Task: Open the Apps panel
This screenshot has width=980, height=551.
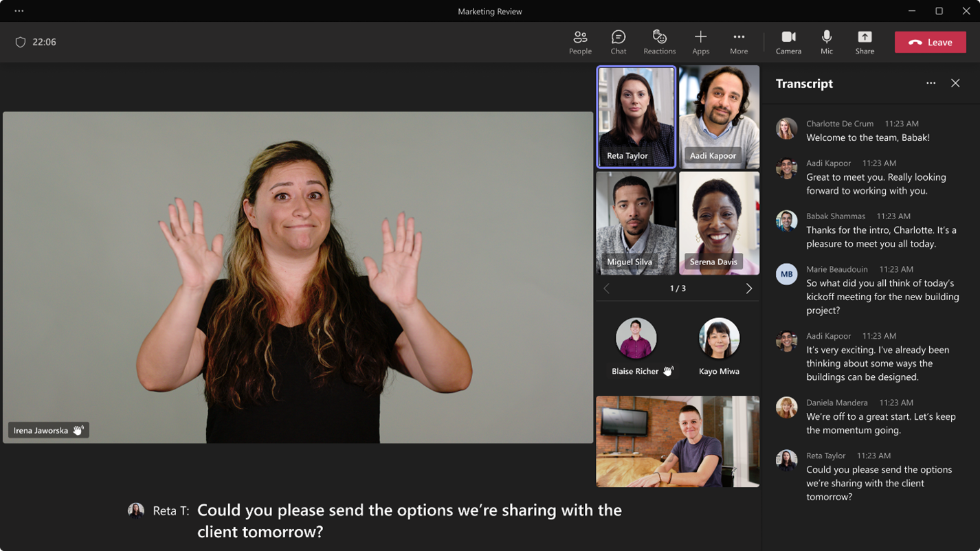Action: tap(700, 42)
